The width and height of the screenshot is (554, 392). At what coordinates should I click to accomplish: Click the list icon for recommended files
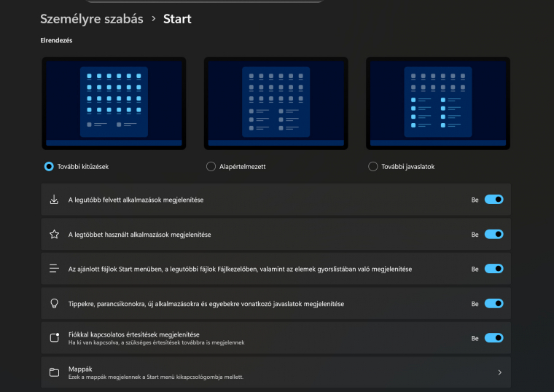pos(54,269)
